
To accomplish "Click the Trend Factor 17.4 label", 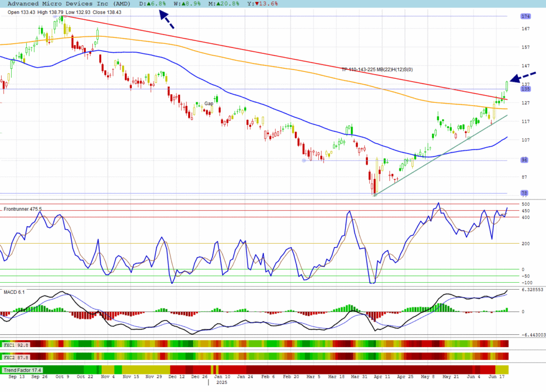I will (x=22, y=370).
